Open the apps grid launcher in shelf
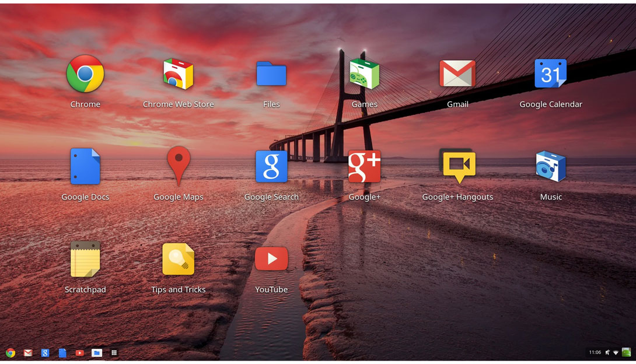 114,353
